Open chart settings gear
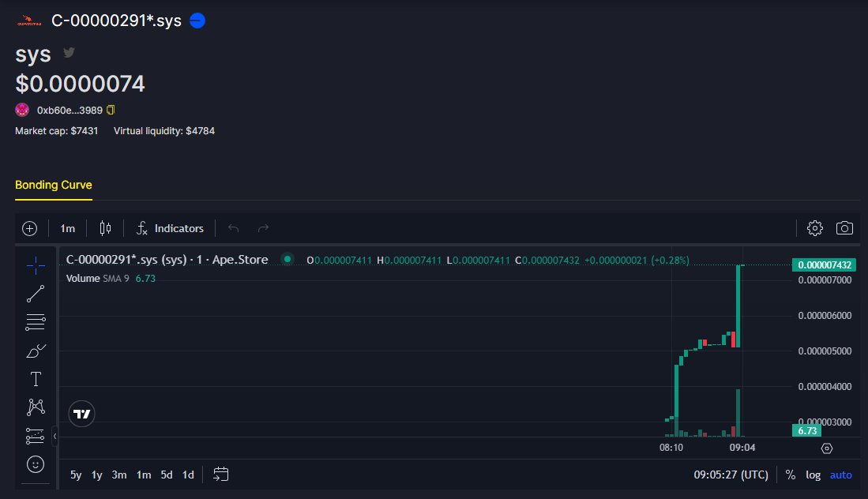The image size is (868, 499). tap(815, 228)
